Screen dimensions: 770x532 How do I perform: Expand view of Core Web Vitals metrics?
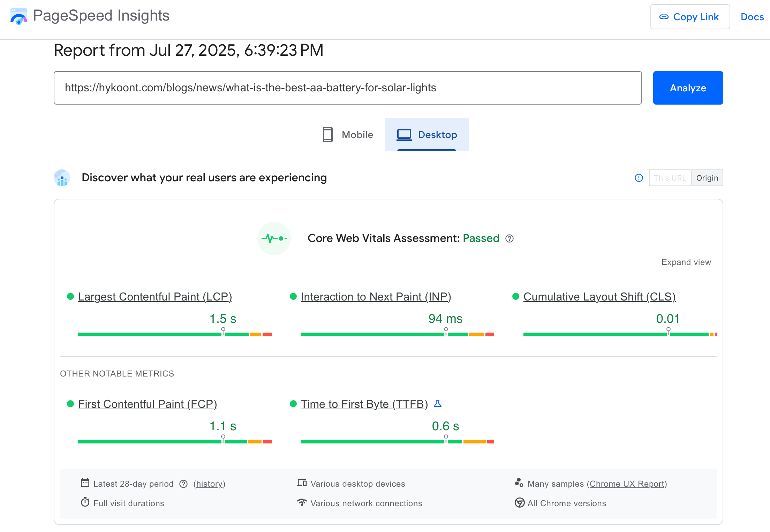tap(686, 262)
